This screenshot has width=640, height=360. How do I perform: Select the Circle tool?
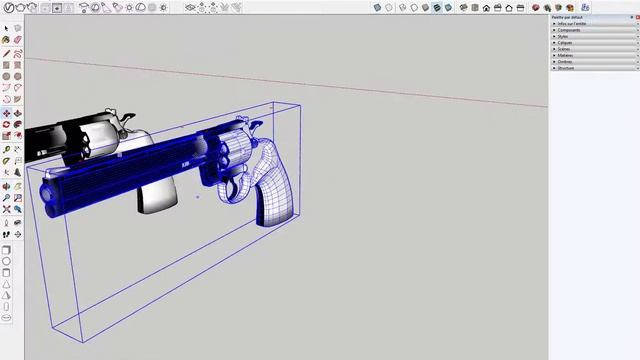point(6,76)
